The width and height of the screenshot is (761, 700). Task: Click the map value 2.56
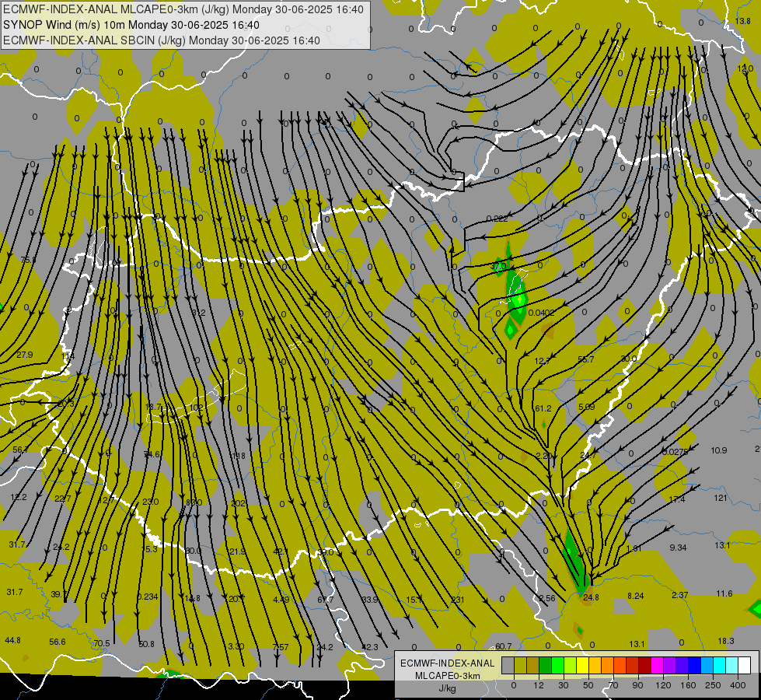[547, 598]
